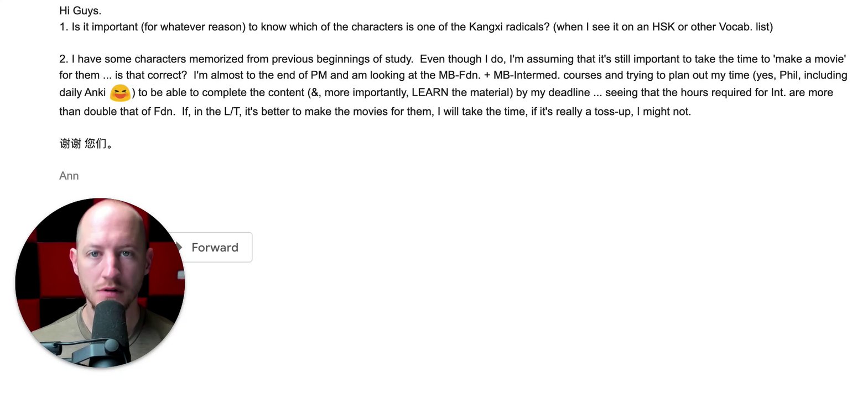Click the text "MB-Fdn."

[x=459, y=75]
